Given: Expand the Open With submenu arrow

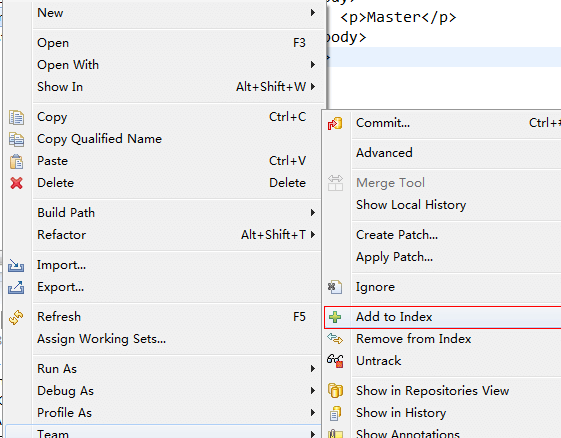Looking at the screenshot, I should click(313, 65).
